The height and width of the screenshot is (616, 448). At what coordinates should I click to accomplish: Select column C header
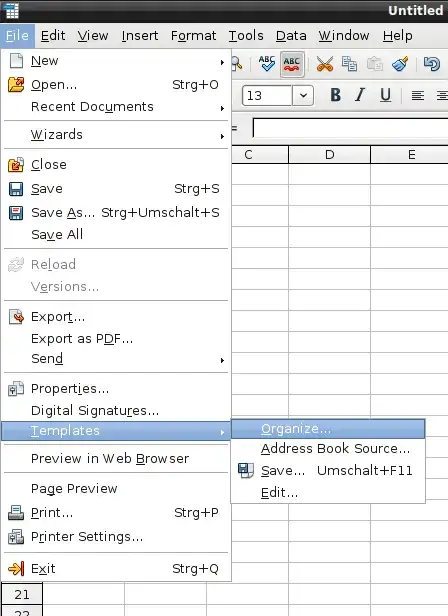point(260,154)
